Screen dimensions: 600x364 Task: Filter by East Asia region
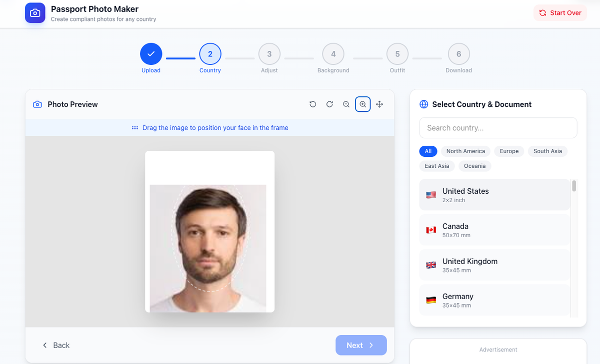437,166
